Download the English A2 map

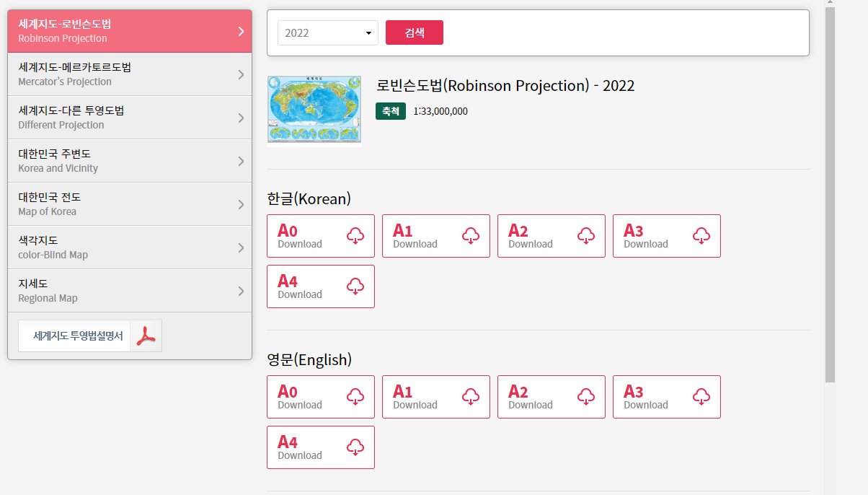click(551, 397)
